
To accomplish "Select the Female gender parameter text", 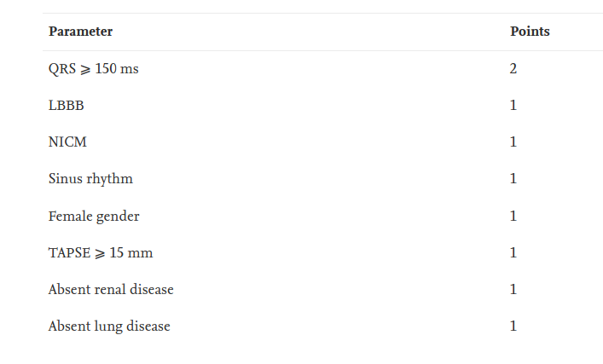I will tap(94, 217).
